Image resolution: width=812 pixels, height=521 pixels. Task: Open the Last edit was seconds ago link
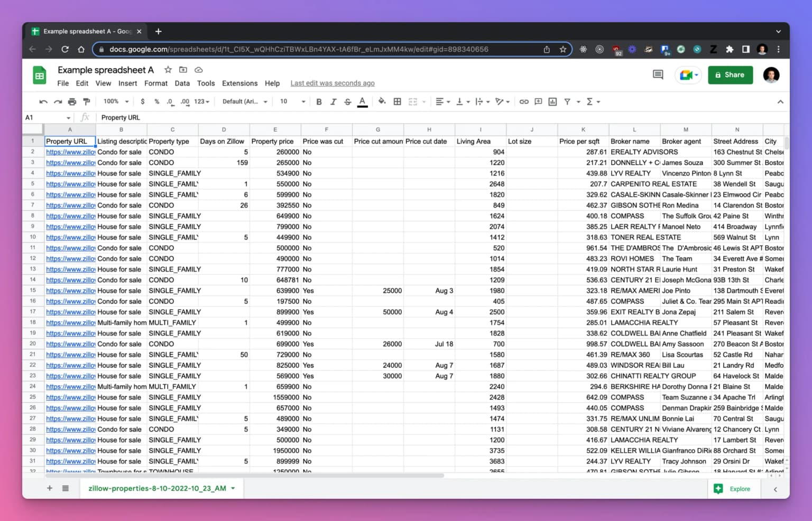tap(333, 83)
